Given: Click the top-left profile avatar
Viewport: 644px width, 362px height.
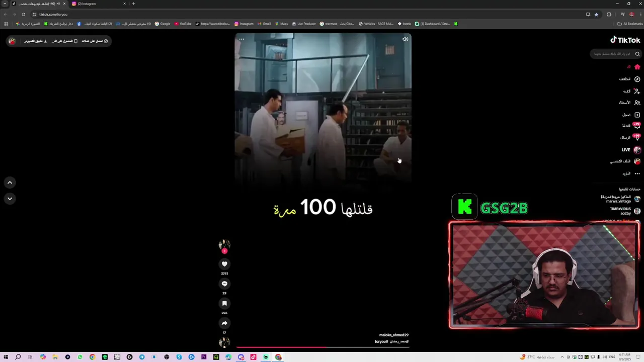Looking at the screenshot, I should (12, 41).
